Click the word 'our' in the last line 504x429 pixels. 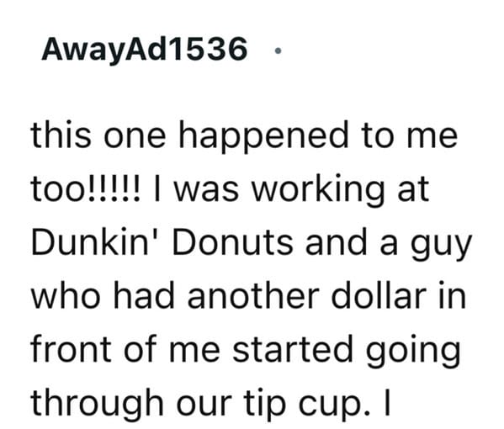point(204,407)
